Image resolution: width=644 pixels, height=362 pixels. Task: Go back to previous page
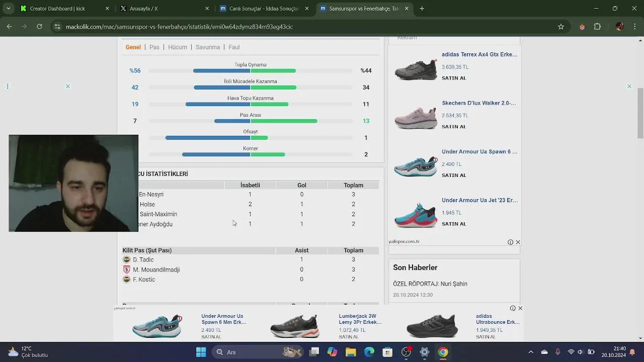click(9, 27)
